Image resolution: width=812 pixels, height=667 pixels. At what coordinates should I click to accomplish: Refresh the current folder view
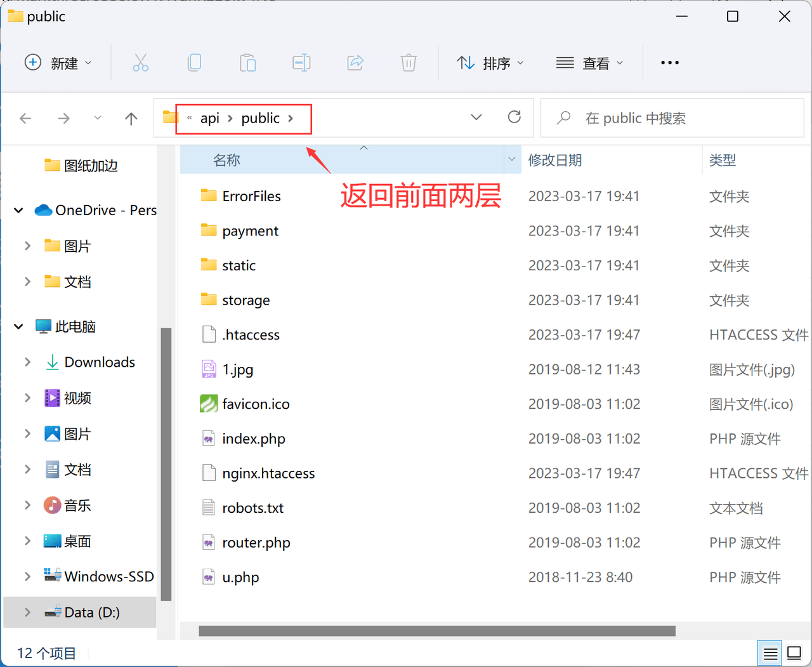514,117
